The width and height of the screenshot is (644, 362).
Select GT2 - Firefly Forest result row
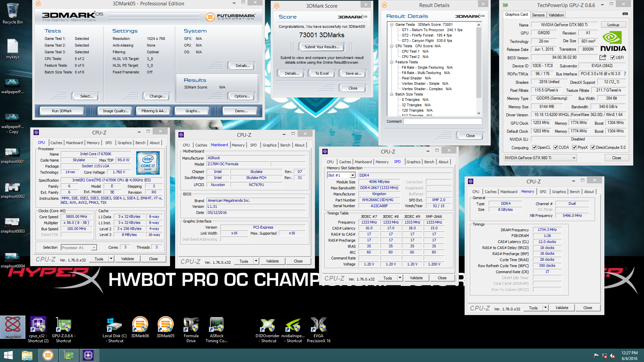427,35
